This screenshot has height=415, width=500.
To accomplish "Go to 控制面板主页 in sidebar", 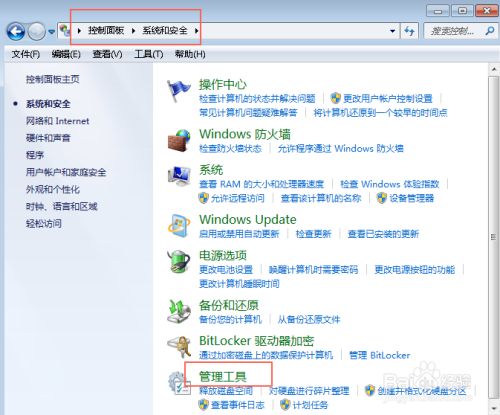I will click(x=53, y=79).
